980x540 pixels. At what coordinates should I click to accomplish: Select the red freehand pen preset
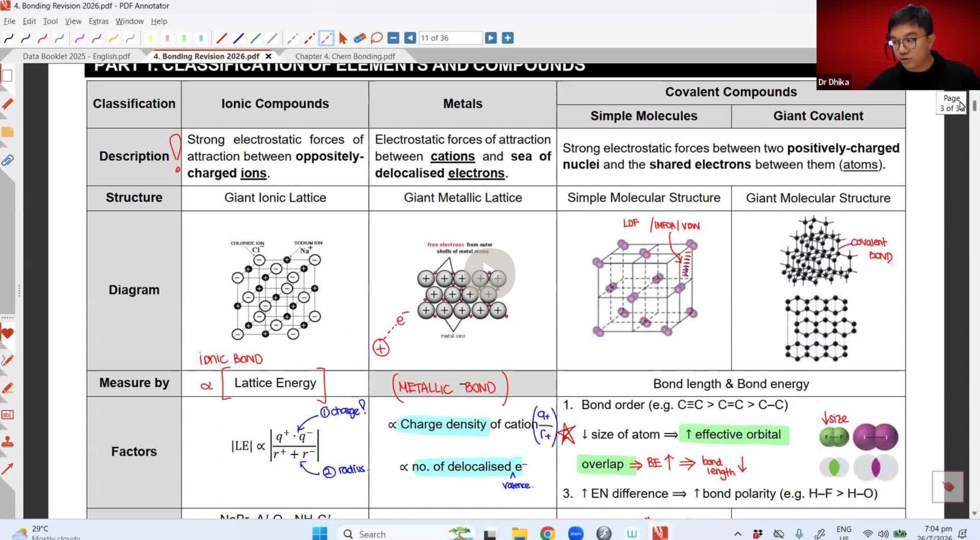click(x=42, y=38)
